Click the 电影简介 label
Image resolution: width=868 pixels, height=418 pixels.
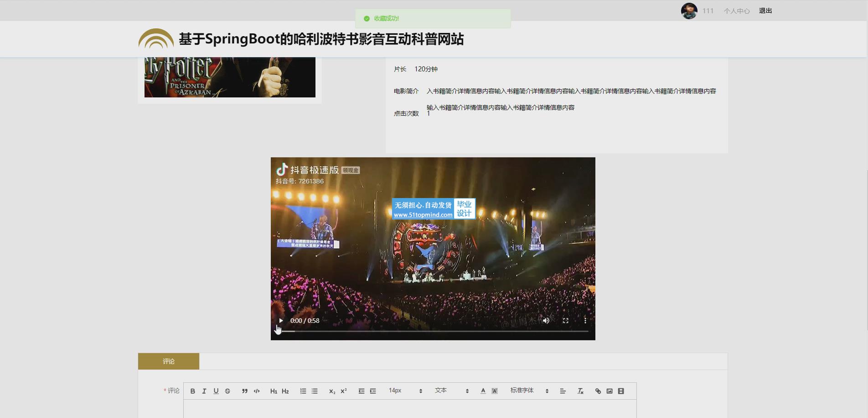coord(406,91)
